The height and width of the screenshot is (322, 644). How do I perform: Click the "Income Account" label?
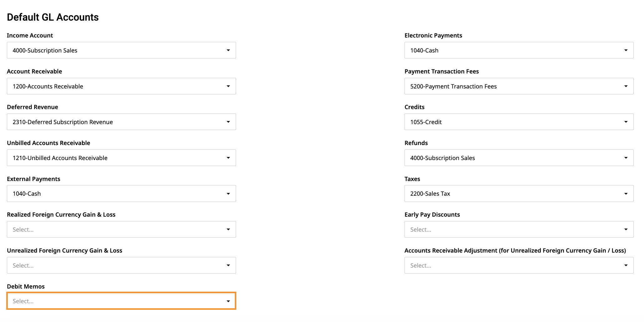tap(30, 35)
